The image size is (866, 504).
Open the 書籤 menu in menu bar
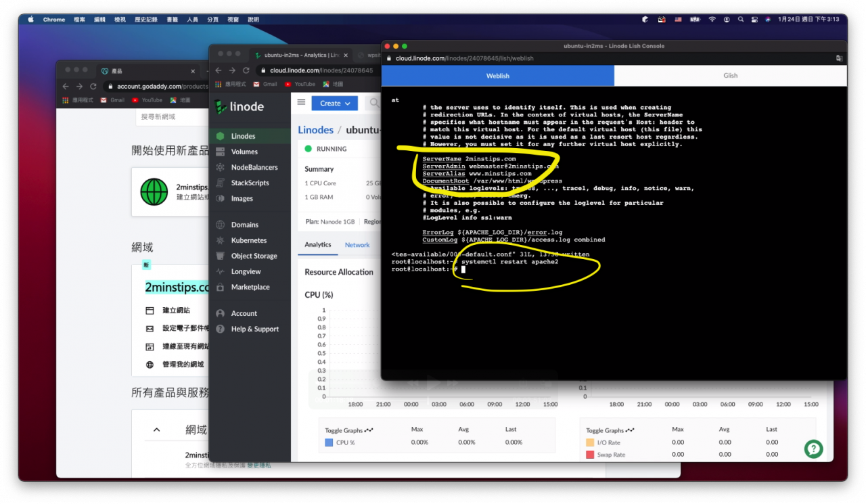click(x=172, y=20)
